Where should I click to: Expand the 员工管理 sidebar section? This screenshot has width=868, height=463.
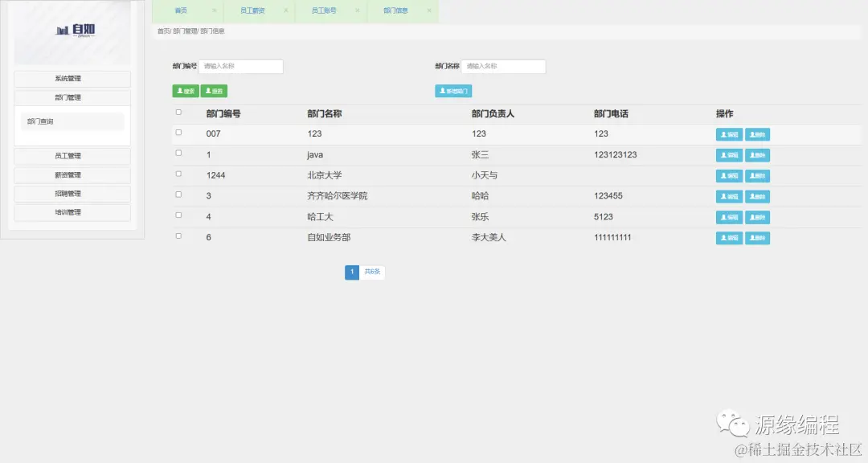72,155
